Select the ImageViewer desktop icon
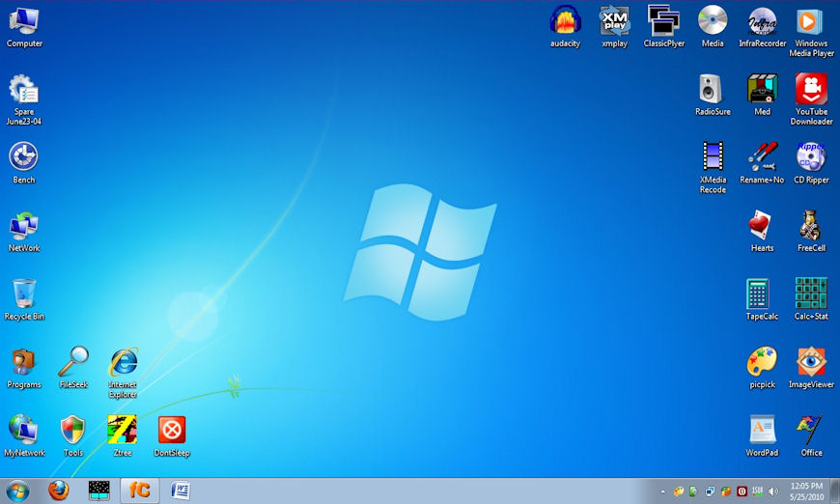Viewport: 840px width, 504px height. [812, 369]
